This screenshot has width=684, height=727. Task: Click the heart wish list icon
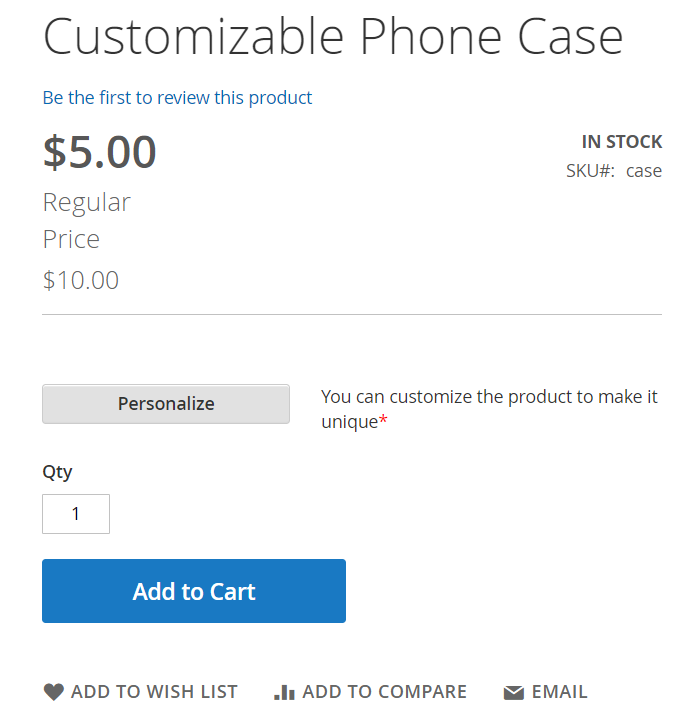point(54,692)
